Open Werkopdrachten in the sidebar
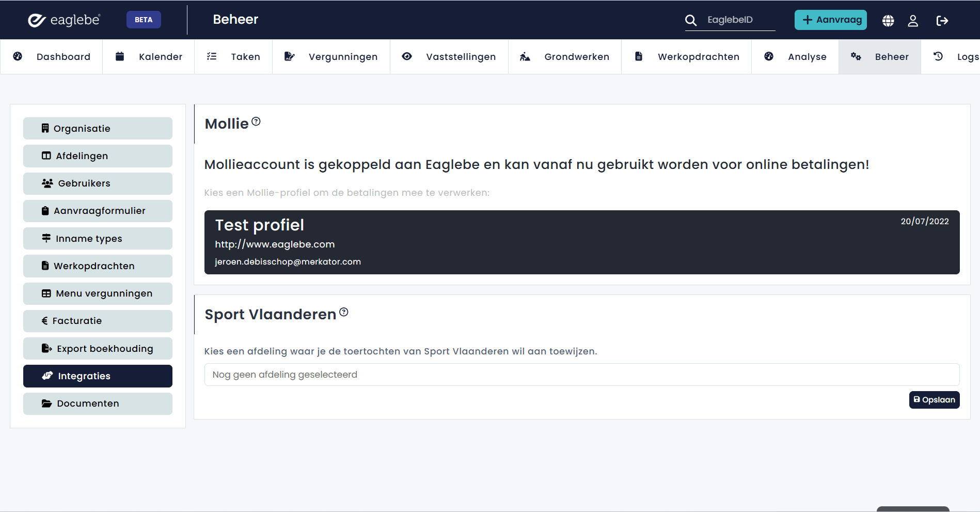 pyautogui.click(x=98, y=266)
